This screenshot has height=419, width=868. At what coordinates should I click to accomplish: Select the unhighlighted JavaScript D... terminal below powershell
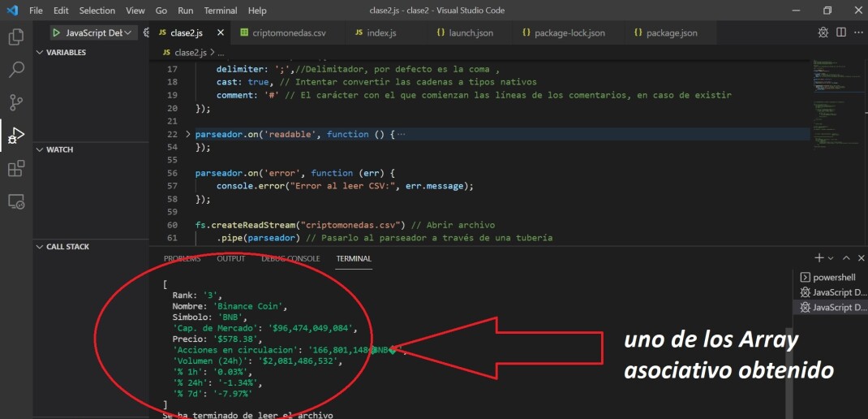pyautogui.click(x=831, y=292)
